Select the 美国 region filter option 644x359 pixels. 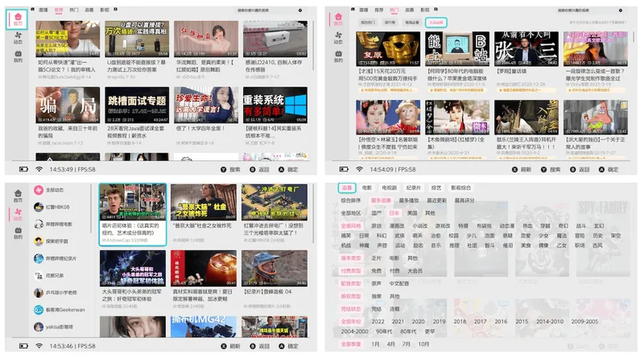pyautogui.click(x=412, y=213)
